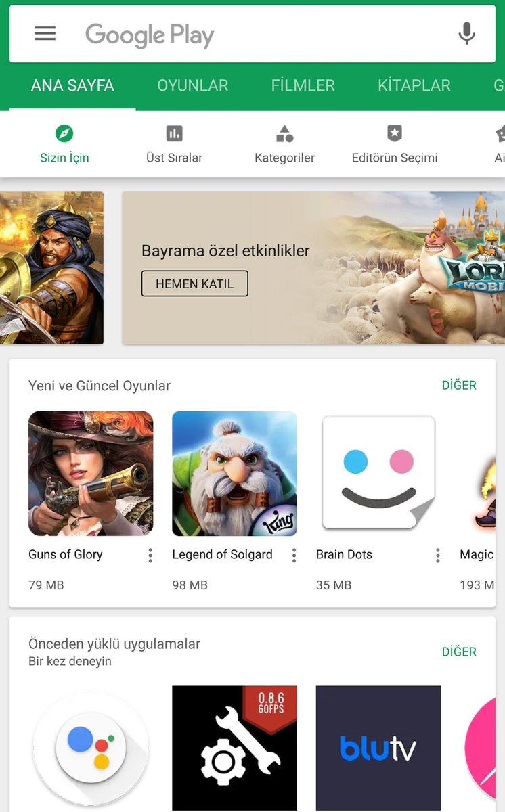Screen dimensions: 505x812
Task: Switch to the FİLMLER tab
Action: pos(303,85)
